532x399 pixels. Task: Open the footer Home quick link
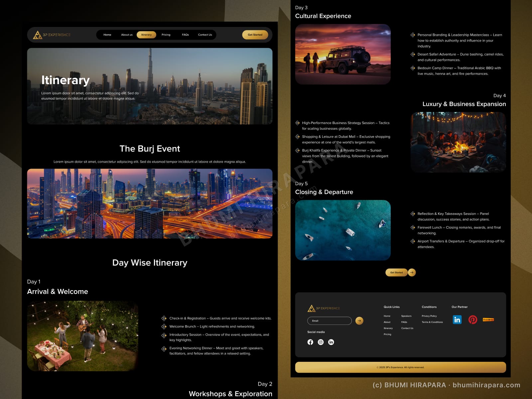(x=387, y=316)
